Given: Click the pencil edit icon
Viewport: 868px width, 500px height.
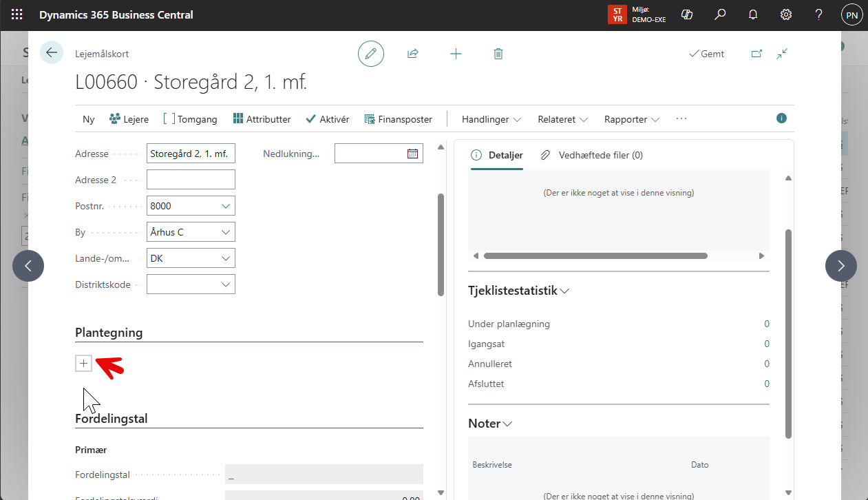Looking at the screenshot, I should tap(371, 54).
